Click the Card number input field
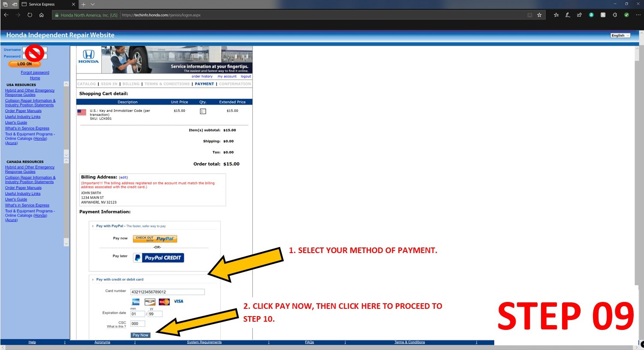The image size is (644, 350). (167, 292)
